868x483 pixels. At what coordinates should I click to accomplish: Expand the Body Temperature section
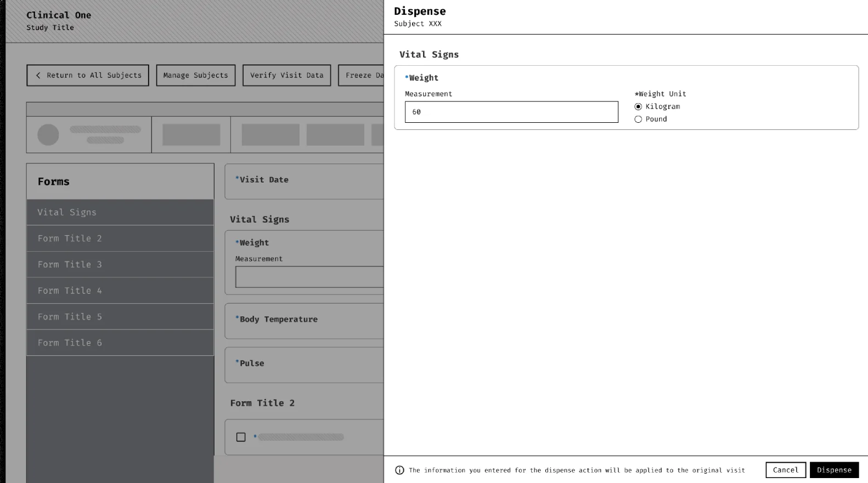305,321
